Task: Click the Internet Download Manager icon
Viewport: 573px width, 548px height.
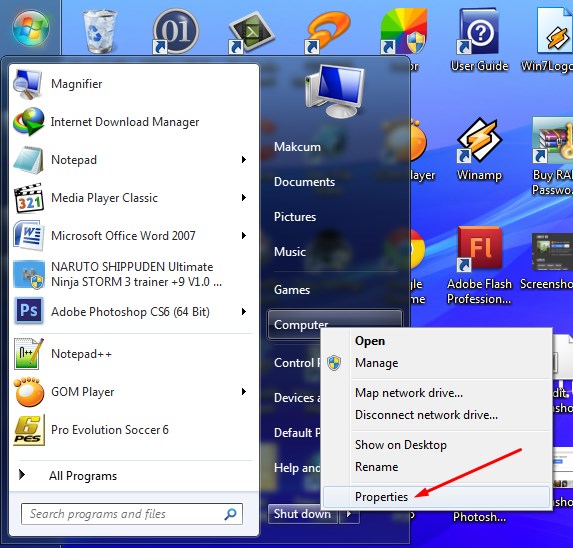Action: pos(28,122)
